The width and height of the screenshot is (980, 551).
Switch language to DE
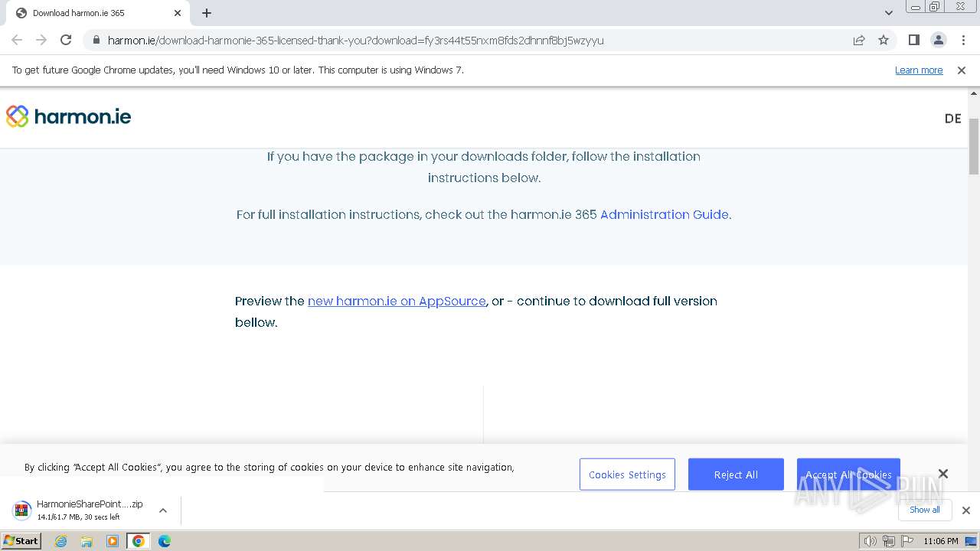(952, 119)
